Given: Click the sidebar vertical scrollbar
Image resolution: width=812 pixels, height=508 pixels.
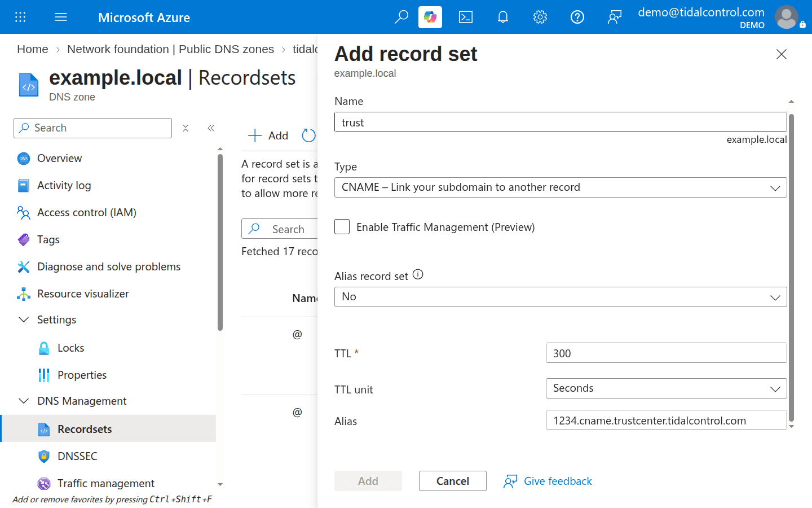Looking at the screenshot, I should coord(220,243).
